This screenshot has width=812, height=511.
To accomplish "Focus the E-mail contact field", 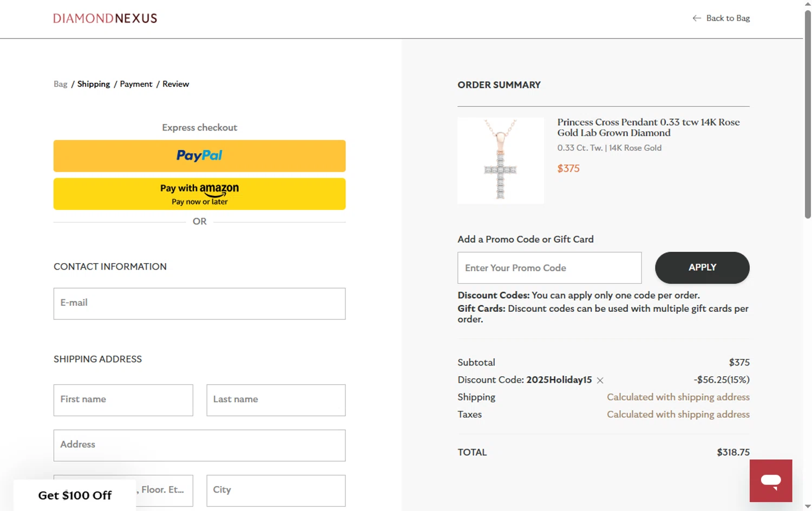I will pyautogui.click(x=199, y=304).
